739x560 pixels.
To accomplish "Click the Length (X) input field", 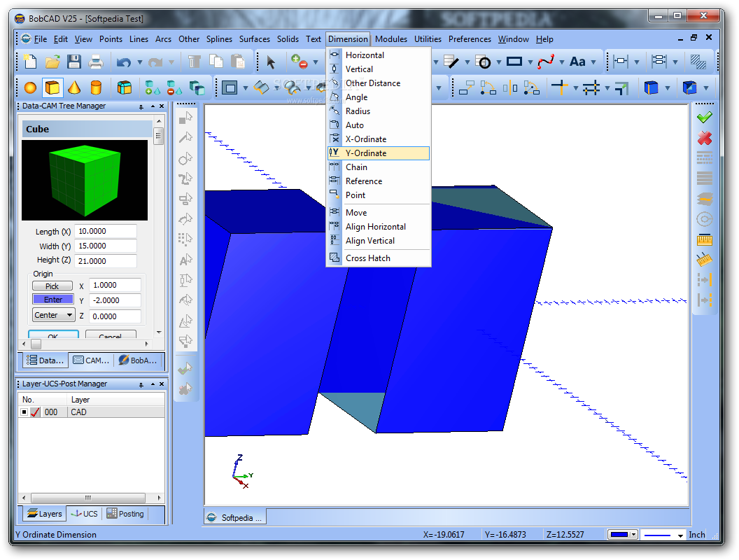I will pos(106,231).
